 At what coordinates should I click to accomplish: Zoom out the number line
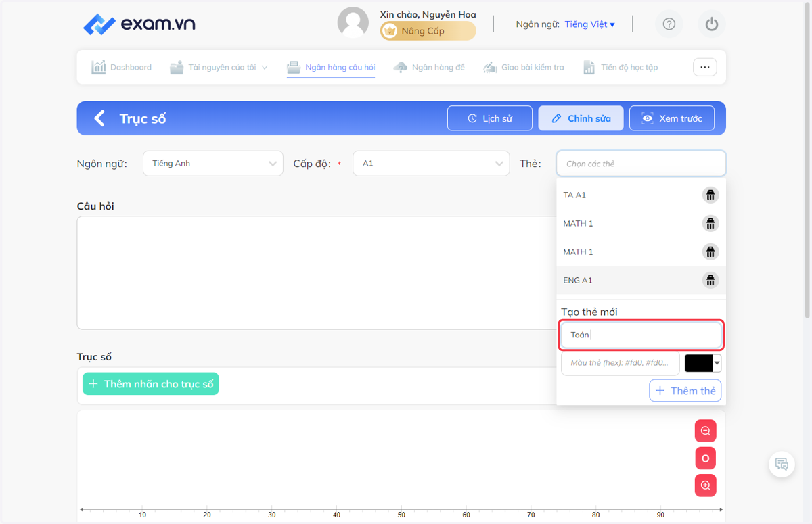[x=705, y=431]
